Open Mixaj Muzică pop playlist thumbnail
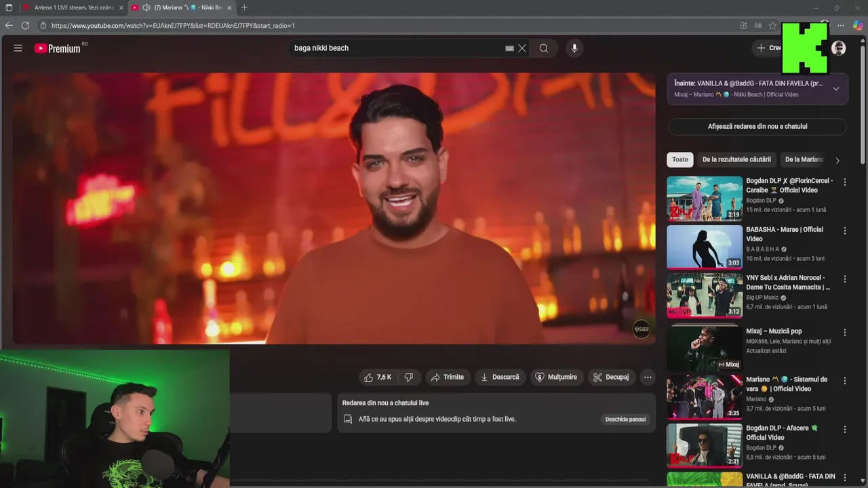This screenshot has width=868, height=488. point(705,348)
